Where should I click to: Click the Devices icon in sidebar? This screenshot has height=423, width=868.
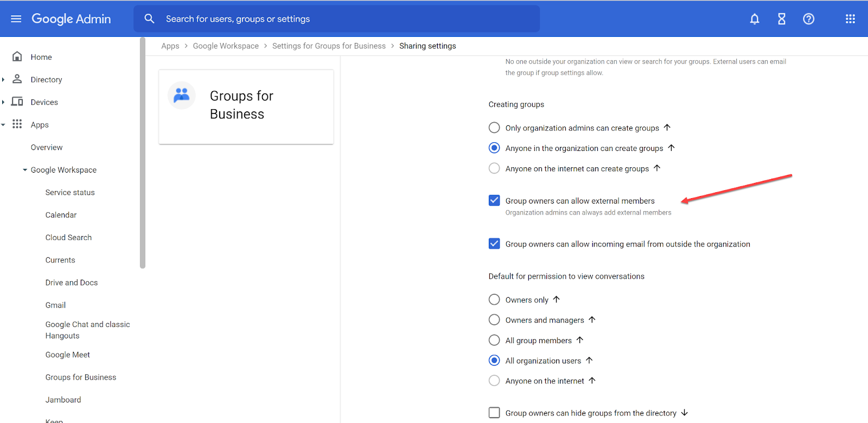(17, 102)
